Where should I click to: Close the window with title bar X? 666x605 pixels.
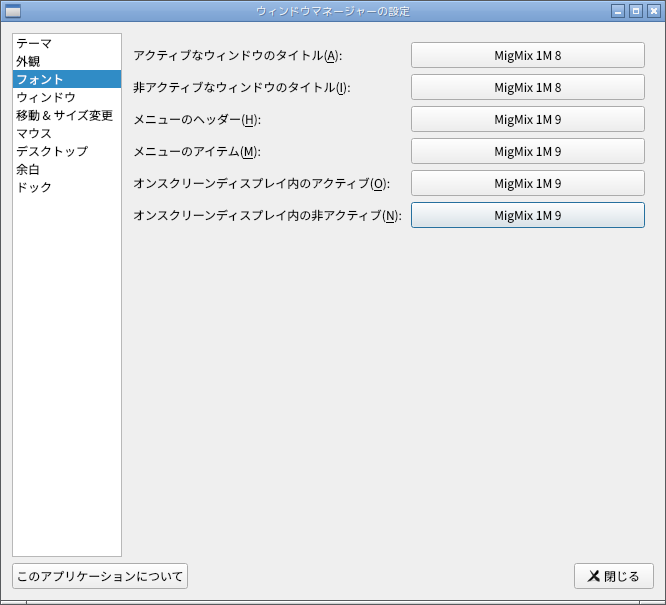point(653,11)
